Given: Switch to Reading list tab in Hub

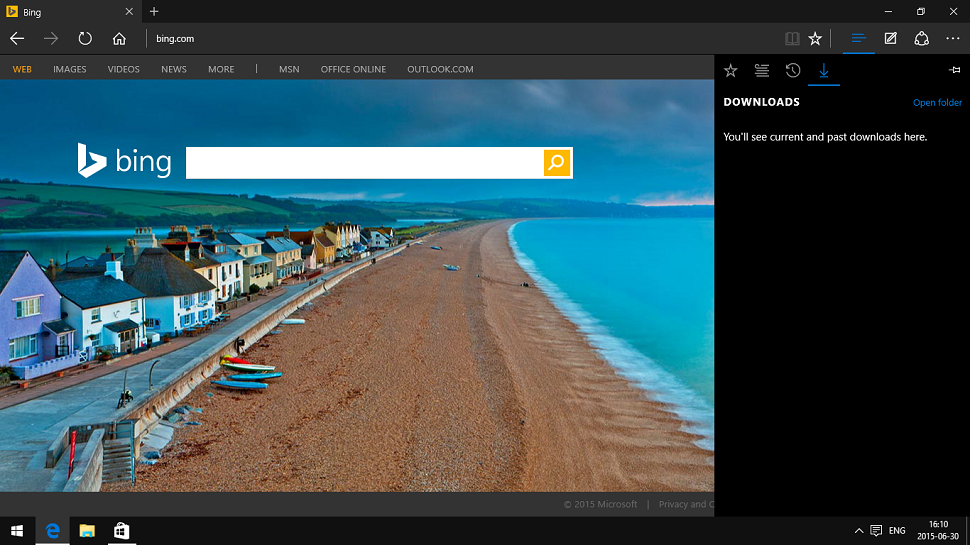Looking at the screenshot, I should pyautogui.click(x=762, y=70).
